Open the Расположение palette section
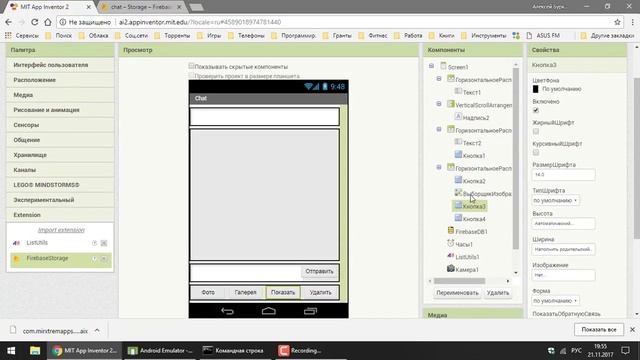The width and height of the screenshot is (640, 360). pos(60,80)
